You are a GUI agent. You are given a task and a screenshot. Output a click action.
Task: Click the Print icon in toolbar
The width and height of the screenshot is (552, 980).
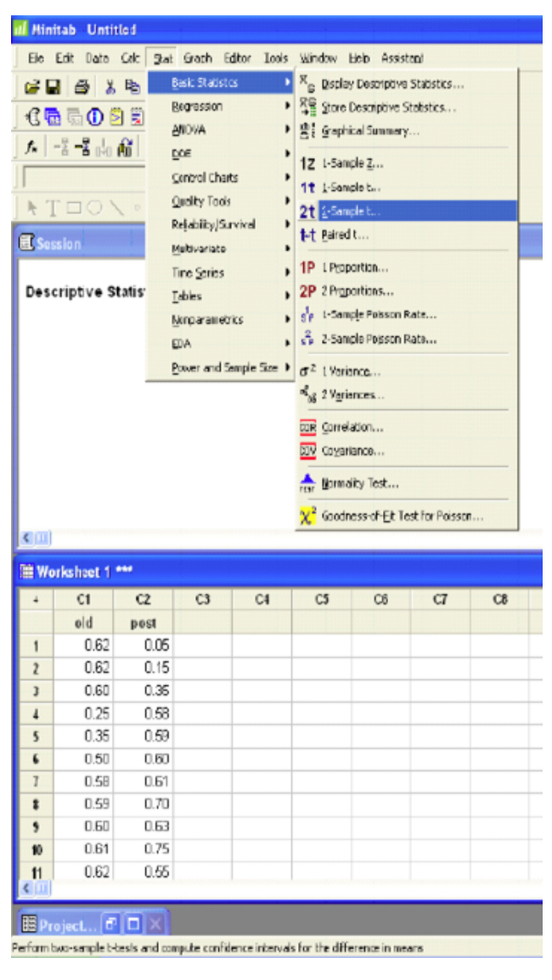click(81, 87)
